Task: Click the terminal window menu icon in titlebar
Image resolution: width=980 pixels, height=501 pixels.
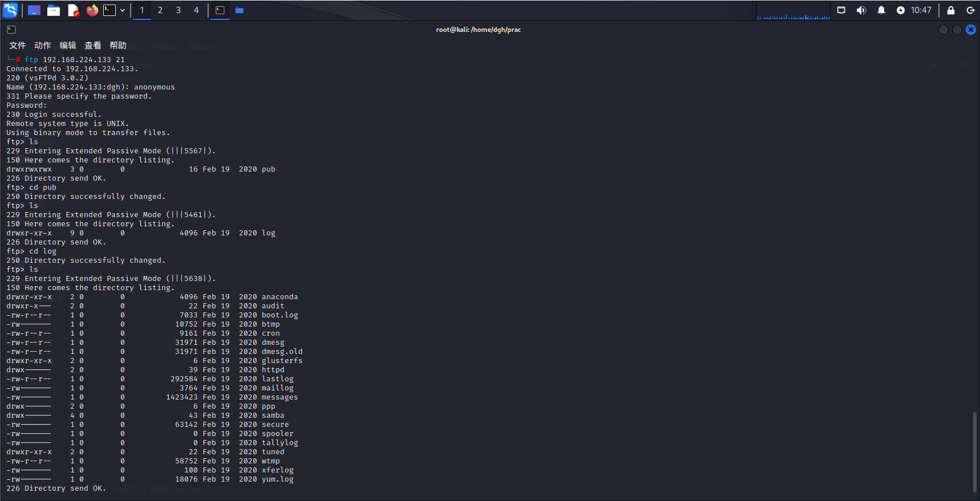Action: 11,30
